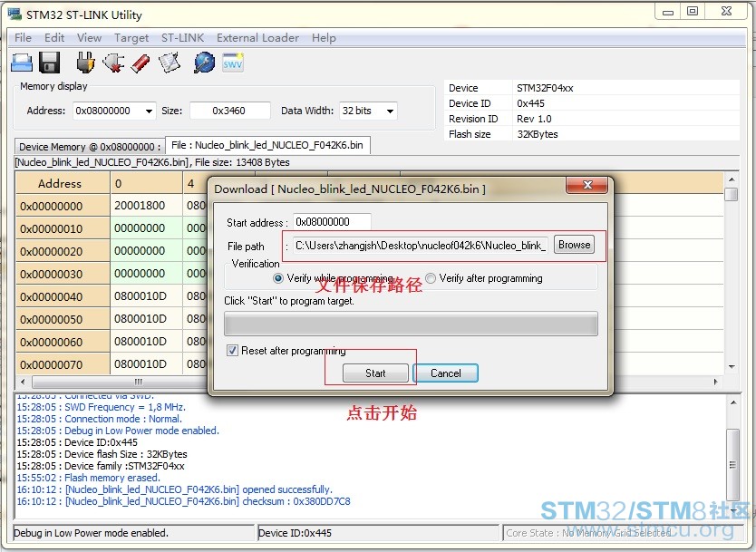This screenshot has width=756, height=552.
Task: Click the Size input field
Action: [229, 111]
